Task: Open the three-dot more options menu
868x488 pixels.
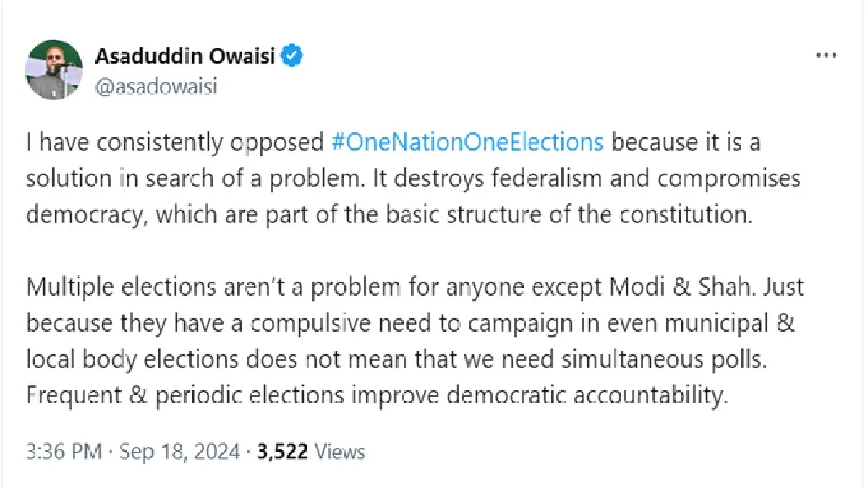Action: (x=826, y=55)
